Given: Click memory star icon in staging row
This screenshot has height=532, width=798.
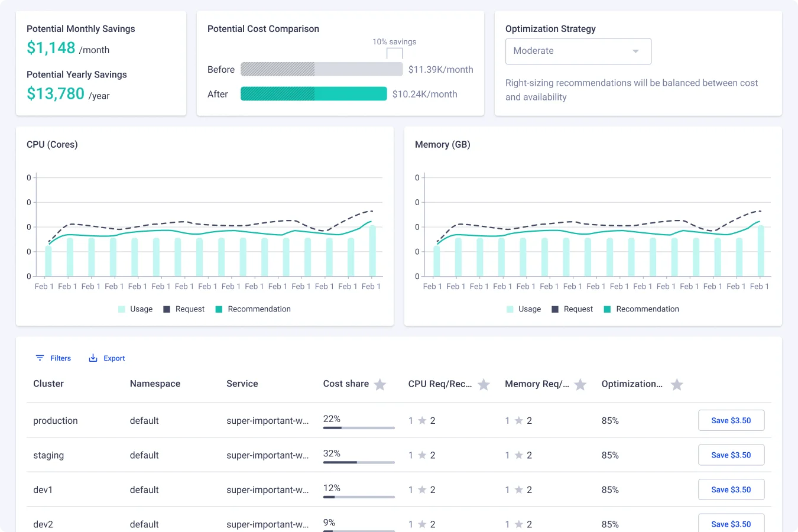Looking at the screenshot, I should coord(518,455).
